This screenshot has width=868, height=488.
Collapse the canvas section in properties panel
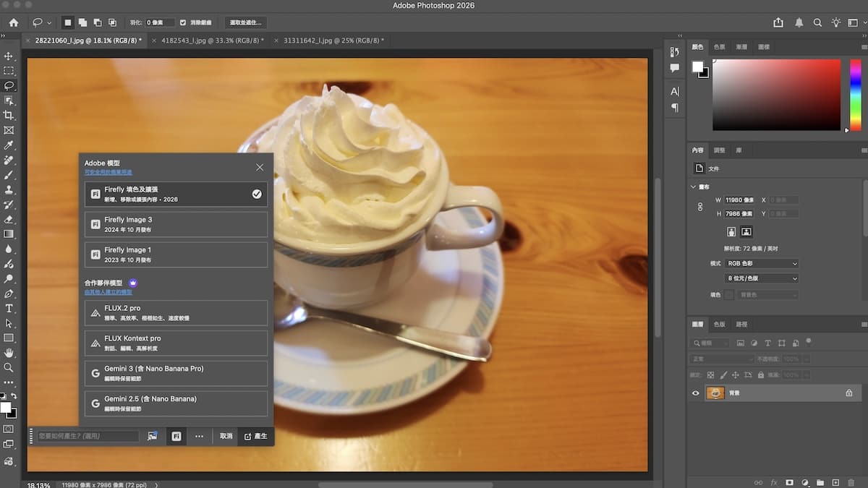pyautogui.click(x=694, y=187)
